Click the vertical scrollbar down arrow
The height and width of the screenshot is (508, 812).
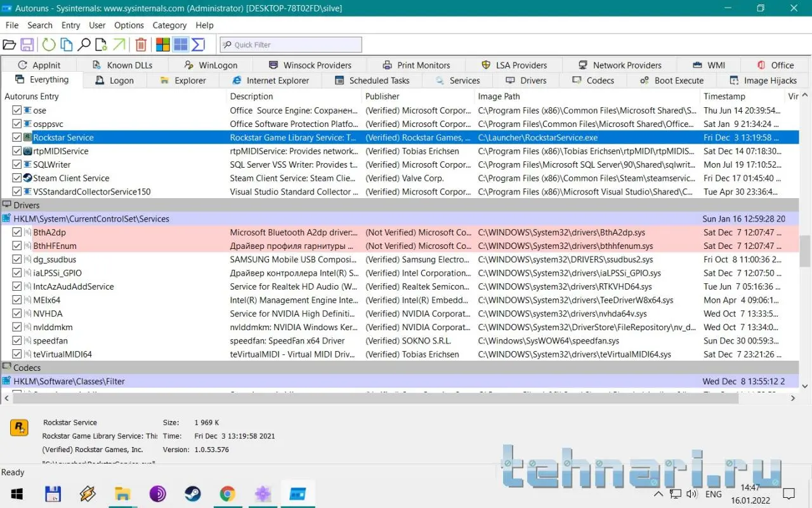pos(805,385)
